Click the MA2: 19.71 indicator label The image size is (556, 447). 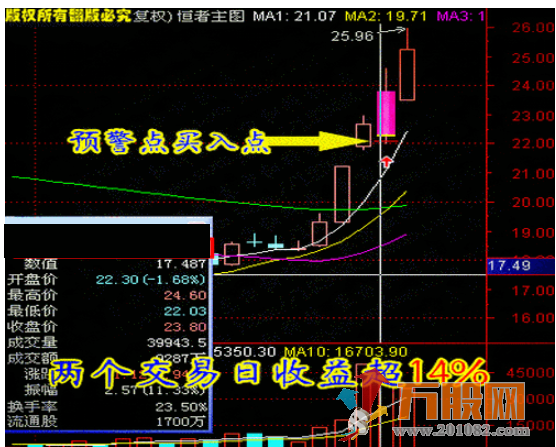386,16
